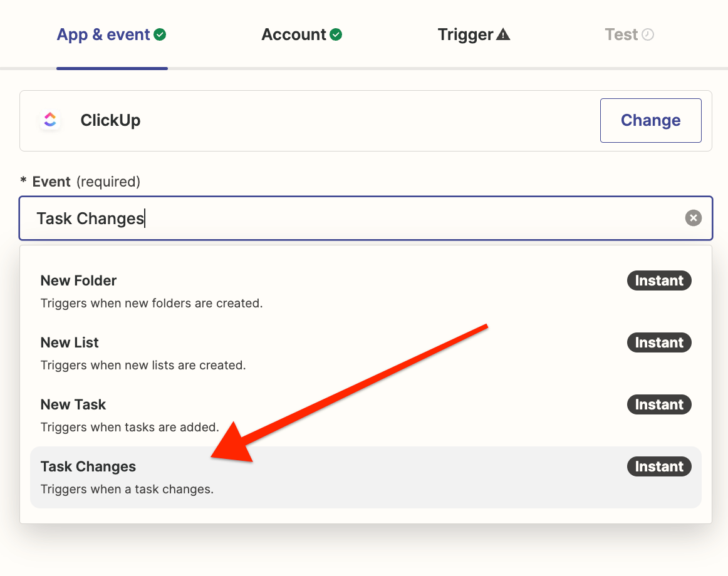Focus the Event search input field
The width and height of the screenshot is (728, 576).
351,219
